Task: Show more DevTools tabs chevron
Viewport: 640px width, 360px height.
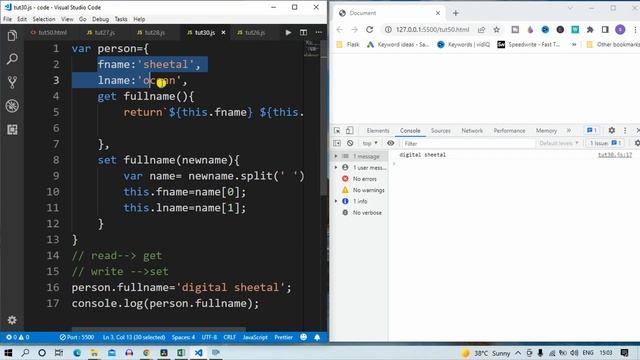Action: [x=569, y=131]
